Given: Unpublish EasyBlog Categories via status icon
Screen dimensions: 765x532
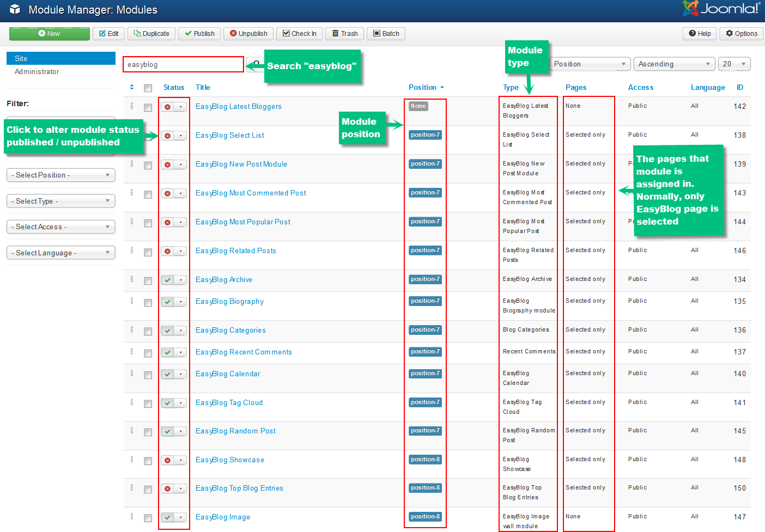Looking at the screenshot, I should click(167, 331).
